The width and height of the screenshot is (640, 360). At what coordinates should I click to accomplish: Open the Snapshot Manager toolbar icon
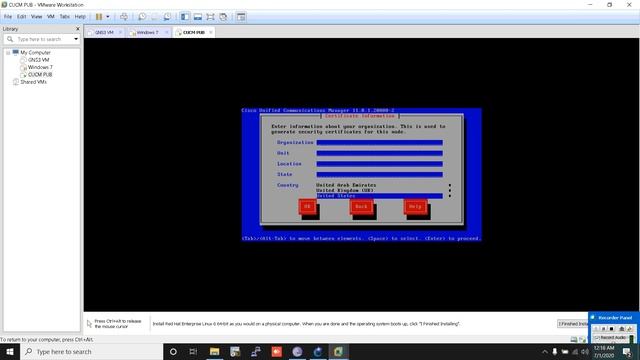167,17
